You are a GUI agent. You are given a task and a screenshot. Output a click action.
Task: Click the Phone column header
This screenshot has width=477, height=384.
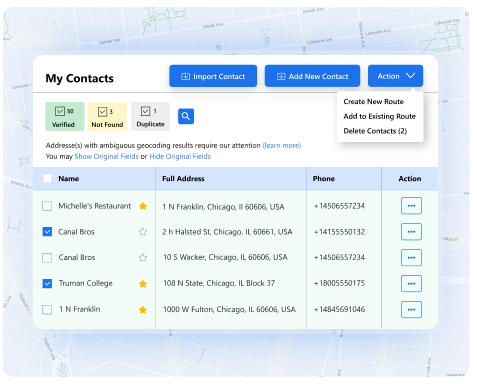pyautogui.click(x=324, y=179)
